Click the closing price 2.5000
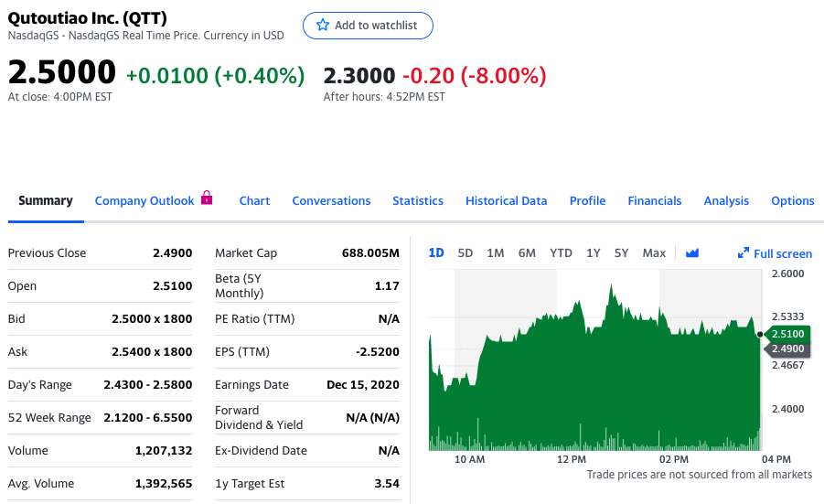The height and width of the screenshot is (504, 824). pyautogui.click(x=62, y=72)
